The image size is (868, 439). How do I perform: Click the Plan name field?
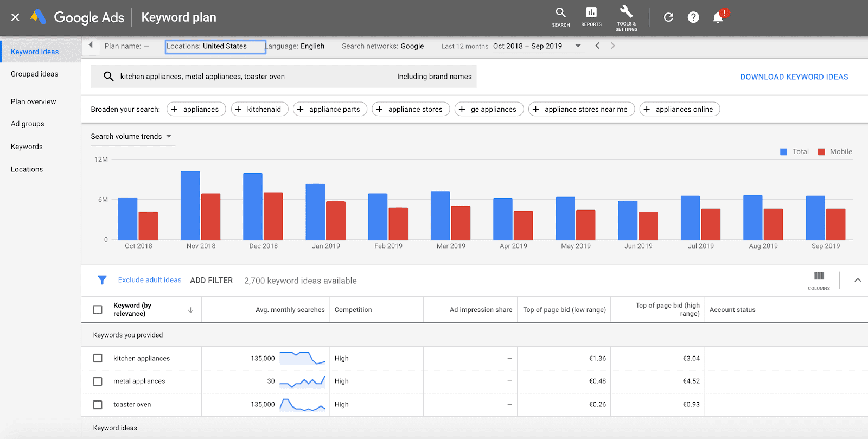127,46
